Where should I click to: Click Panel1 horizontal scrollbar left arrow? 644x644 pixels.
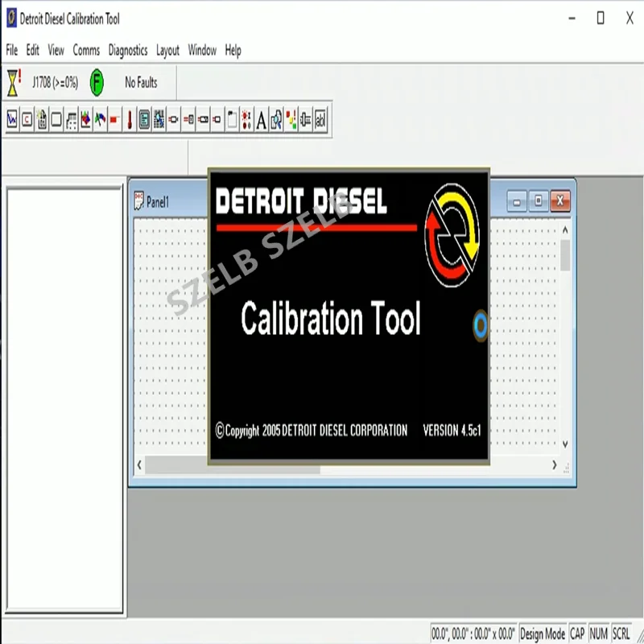(x=139, y=465)
